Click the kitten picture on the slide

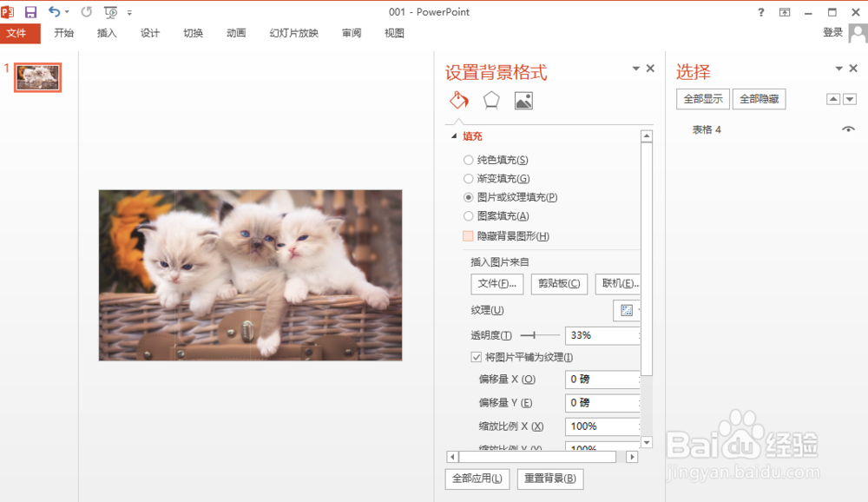[250, 275]
